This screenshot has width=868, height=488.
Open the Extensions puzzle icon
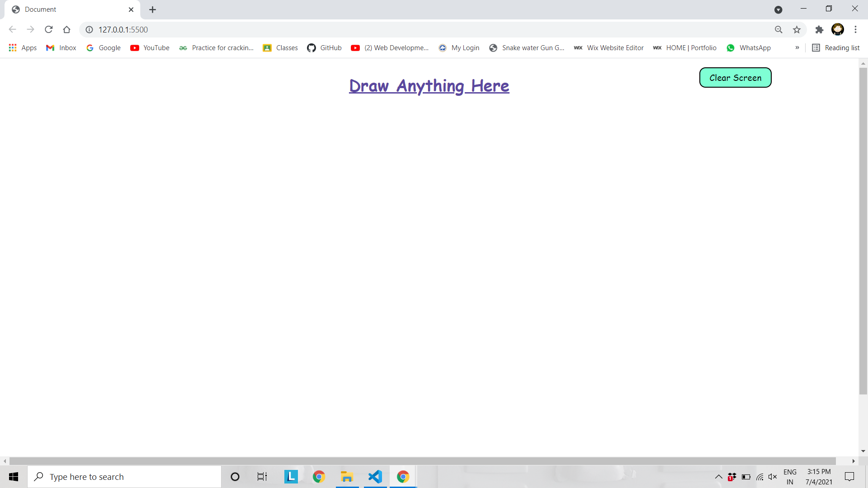[819, 30]
